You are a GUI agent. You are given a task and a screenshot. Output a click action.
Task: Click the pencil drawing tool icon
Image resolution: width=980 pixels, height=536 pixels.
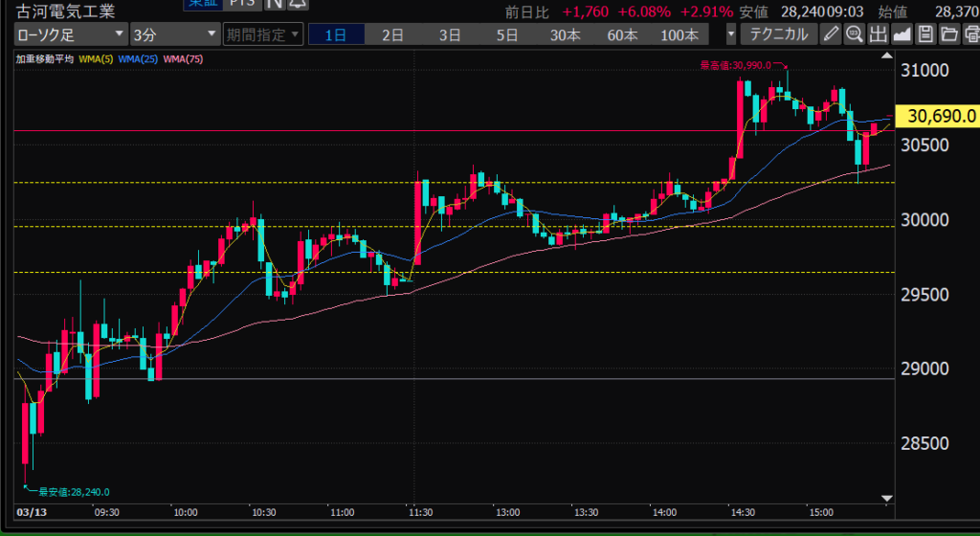click(831, 35)
